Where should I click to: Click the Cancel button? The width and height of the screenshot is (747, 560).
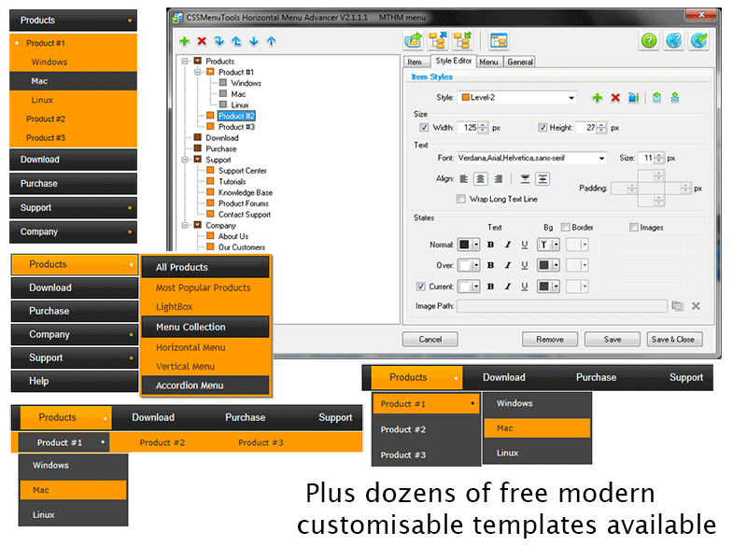430,340
